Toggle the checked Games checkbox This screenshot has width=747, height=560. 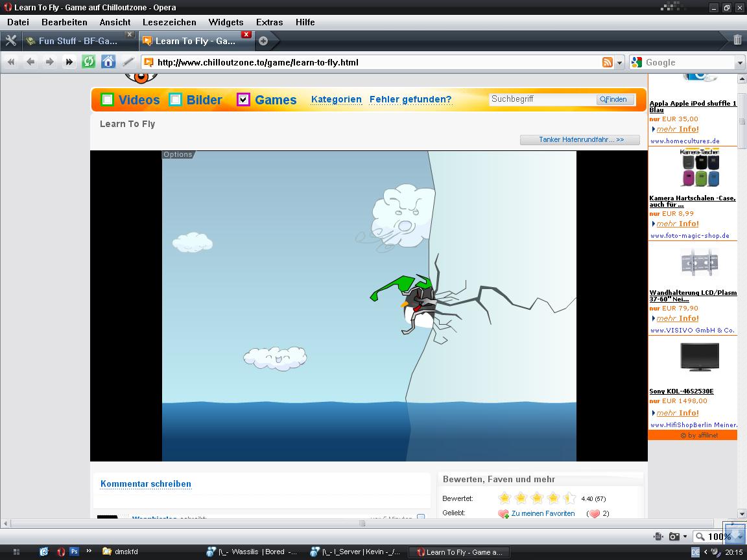[x=243, y=100]
